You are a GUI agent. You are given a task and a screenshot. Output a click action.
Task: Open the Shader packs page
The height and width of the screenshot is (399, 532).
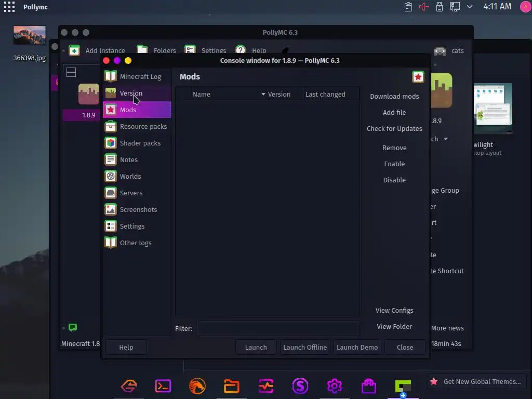point(137,143)
